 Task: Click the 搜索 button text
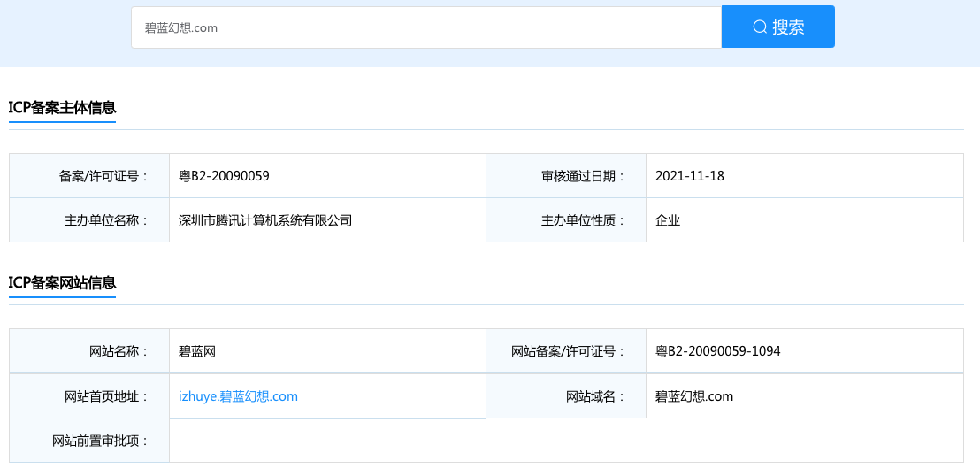(788, 27)
